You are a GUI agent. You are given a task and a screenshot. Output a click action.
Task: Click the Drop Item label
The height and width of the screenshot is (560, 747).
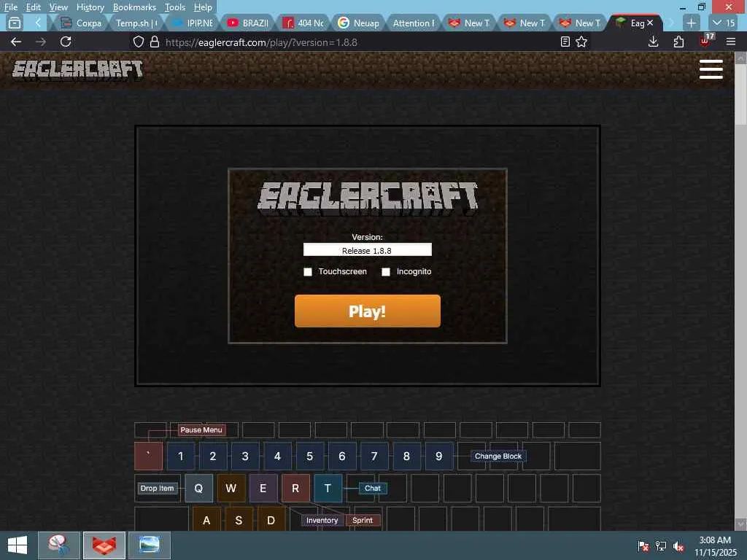pos(158,488)
